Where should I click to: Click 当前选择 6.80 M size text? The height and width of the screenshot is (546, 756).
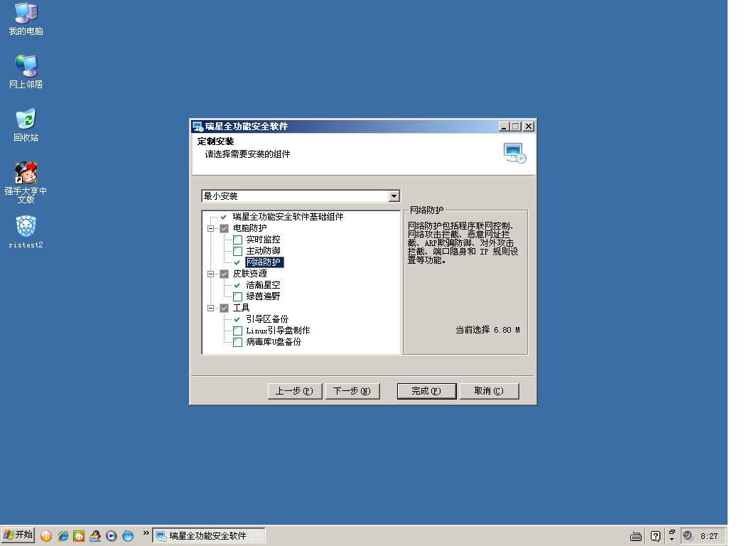pos(488,330)
